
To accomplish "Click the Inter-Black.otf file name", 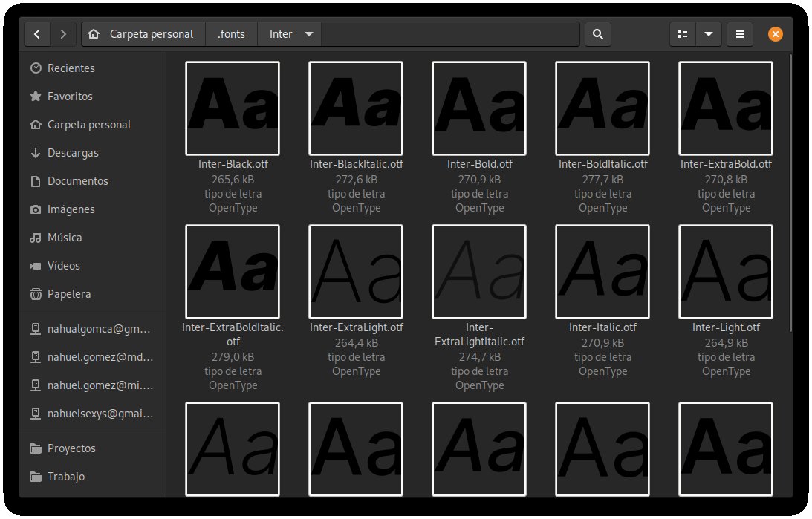I will pyautogui.click(x=233, y=164).
